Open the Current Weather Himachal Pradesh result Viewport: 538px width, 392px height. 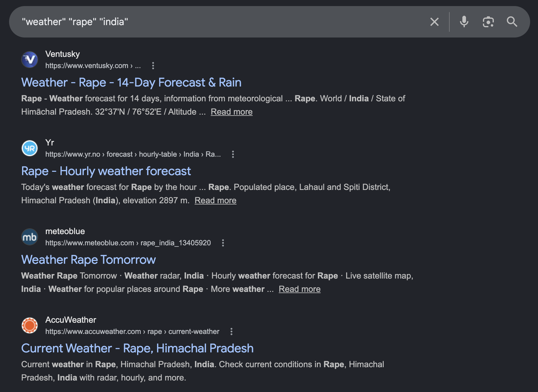pos(137,348)
